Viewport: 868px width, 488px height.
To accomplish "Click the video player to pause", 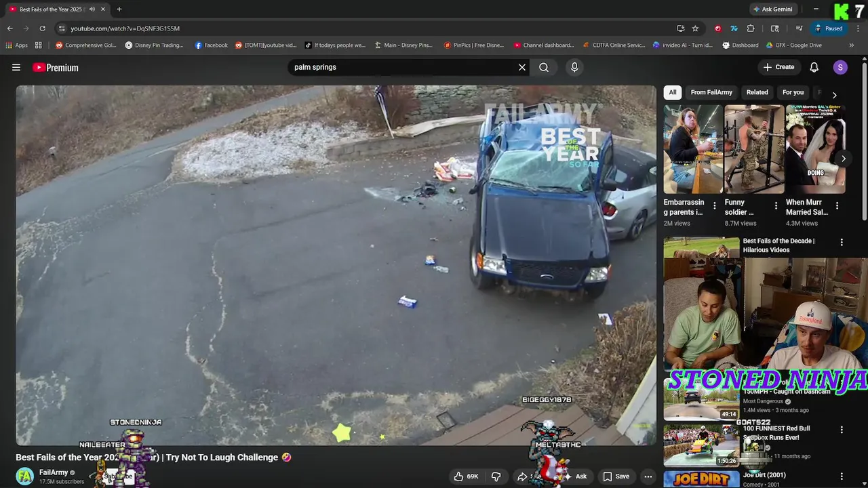I will click(336, 265).
